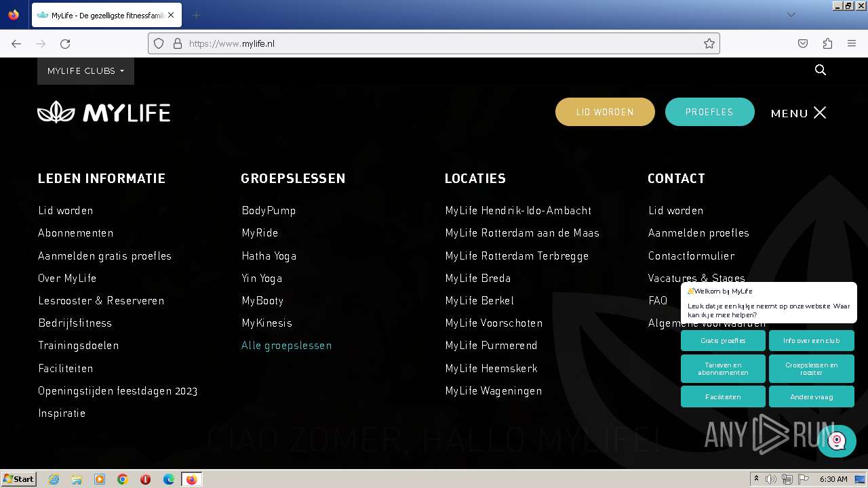Open Lesrooster & Reserveren
The width and height of the screenshot is (868, 488).
pos(101,300)
